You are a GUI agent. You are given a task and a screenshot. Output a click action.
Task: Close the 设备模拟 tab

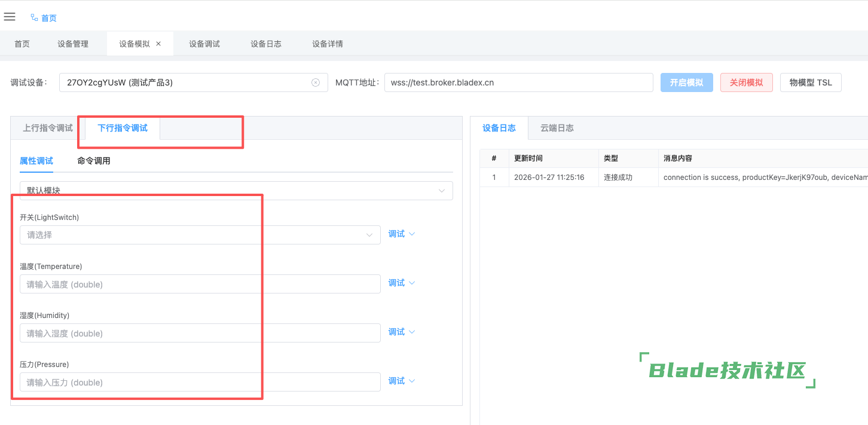pyautogui.click(x=158, y=44)
